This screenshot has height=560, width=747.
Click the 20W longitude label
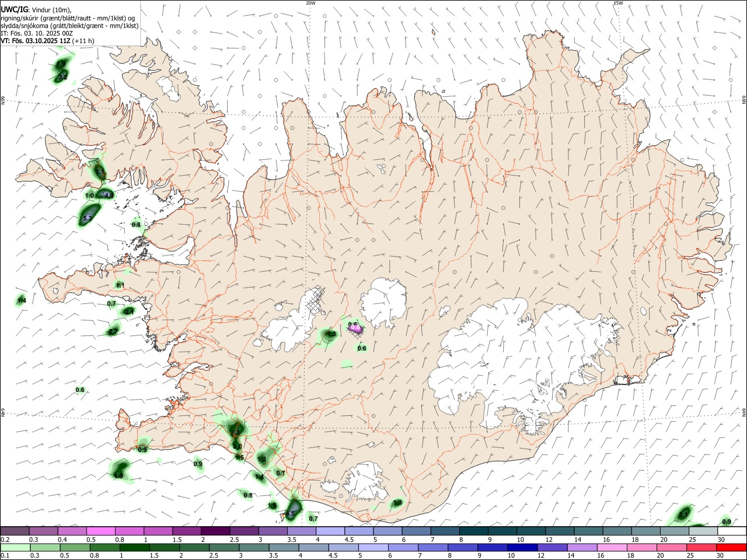tap(310, 3)
